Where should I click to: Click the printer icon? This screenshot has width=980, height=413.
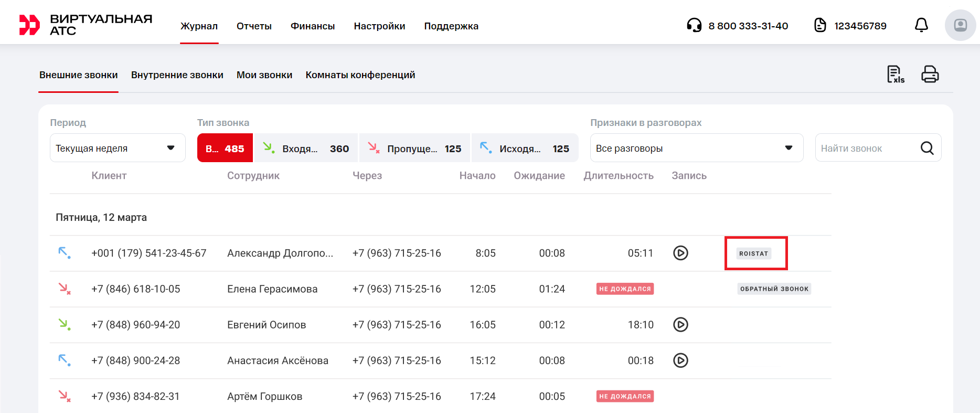click(x=930, y=75)
